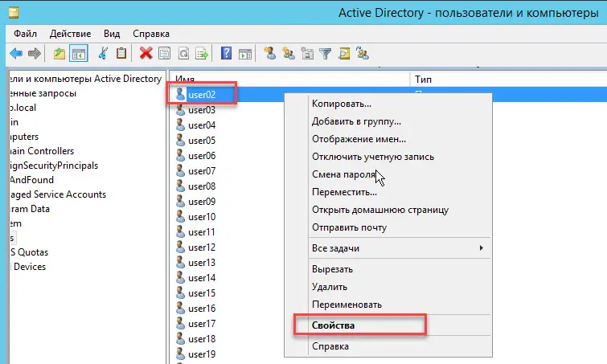The height and width of the screenshot is (364, 607).
Task: Create new group with toolbar icon
Action: (x=289, y=53)
